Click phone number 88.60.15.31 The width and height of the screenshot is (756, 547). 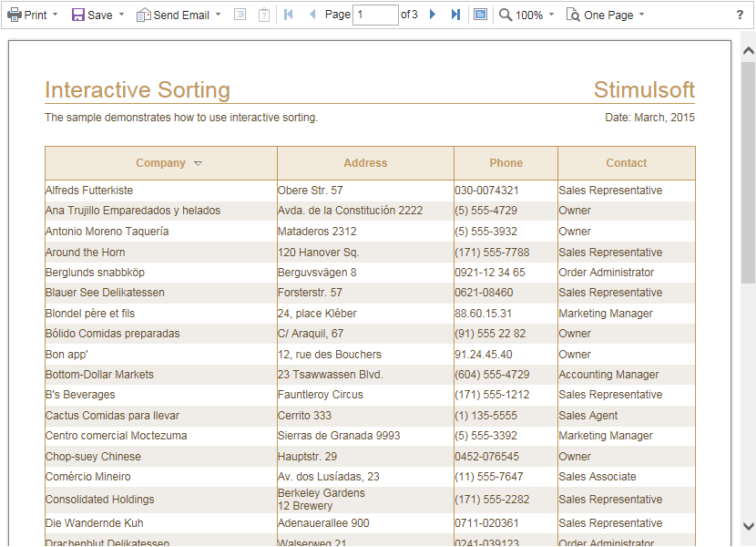pos(483,314)
